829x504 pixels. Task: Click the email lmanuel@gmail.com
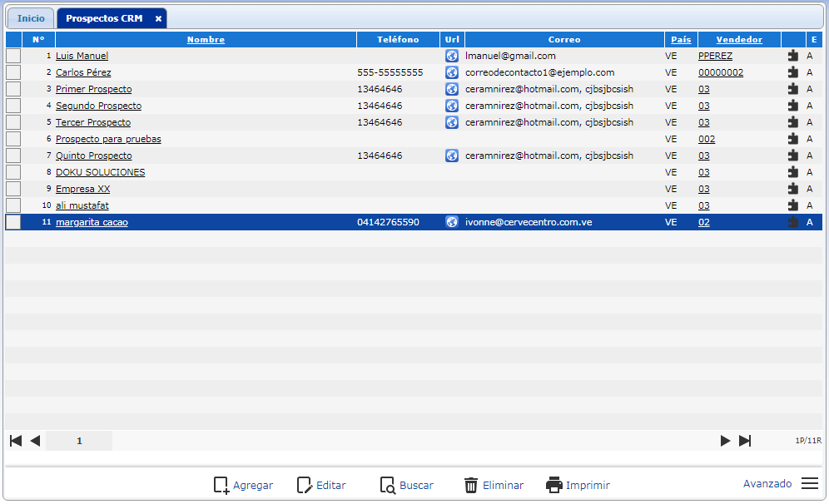[x=510, y=56]
